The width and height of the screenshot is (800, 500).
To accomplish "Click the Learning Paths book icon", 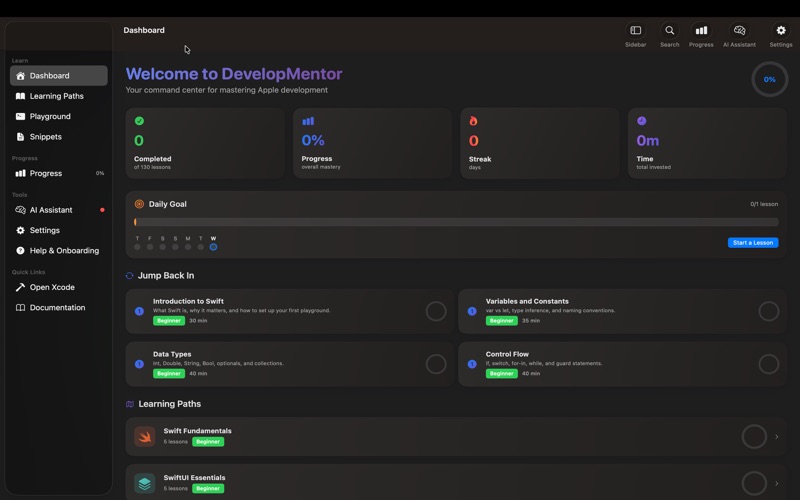I will (x=20, y=96).
